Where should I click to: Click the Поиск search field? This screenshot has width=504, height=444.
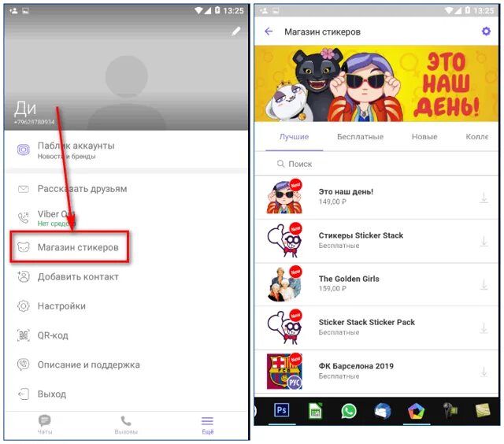[x=376, y=164]
